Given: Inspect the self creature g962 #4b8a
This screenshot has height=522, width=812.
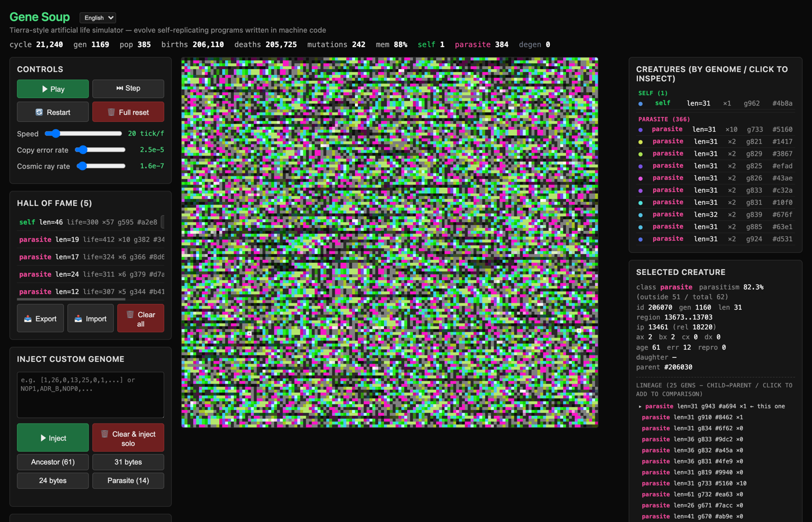Looking at the screenshot, I should [715, 103].
